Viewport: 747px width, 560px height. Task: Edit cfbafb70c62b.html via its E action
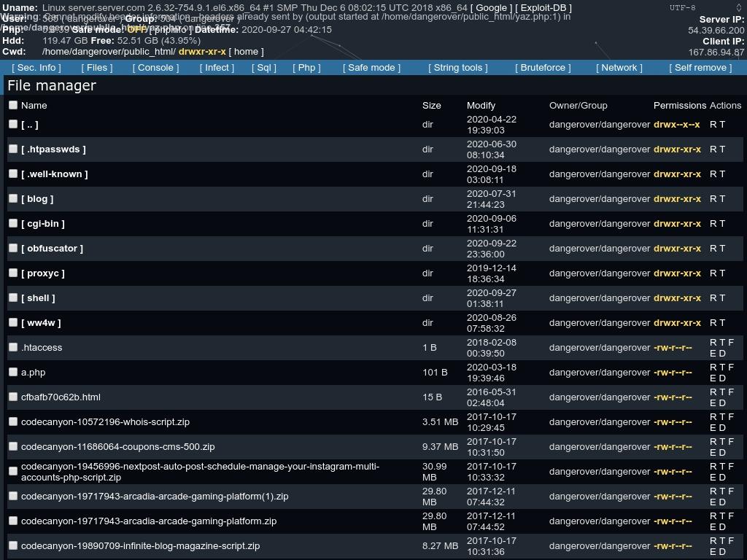click(x=713, y=402)
